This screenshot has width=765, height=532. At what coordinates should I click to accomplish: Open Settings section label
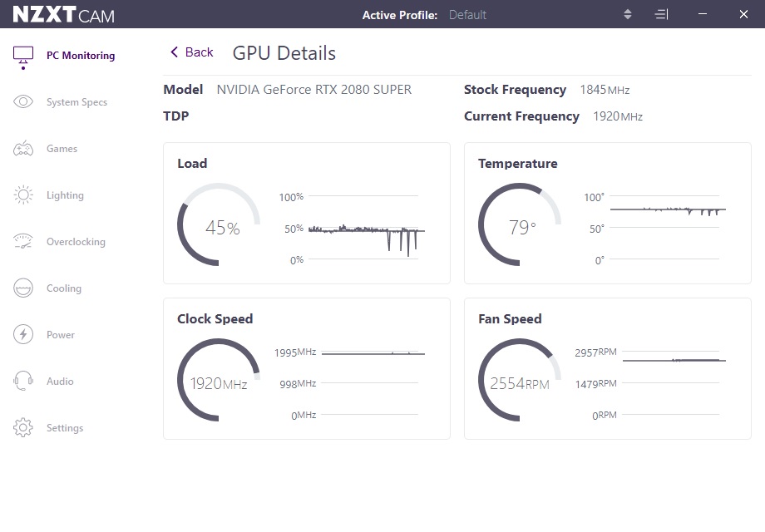(x=65, y=427)
